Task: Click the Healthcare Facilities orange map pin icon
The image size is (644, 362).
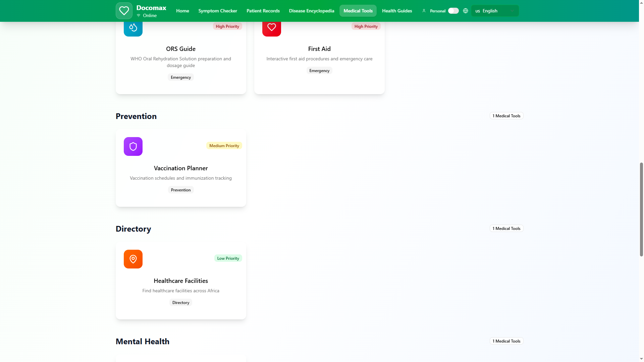Action: (x=133, y=259)
